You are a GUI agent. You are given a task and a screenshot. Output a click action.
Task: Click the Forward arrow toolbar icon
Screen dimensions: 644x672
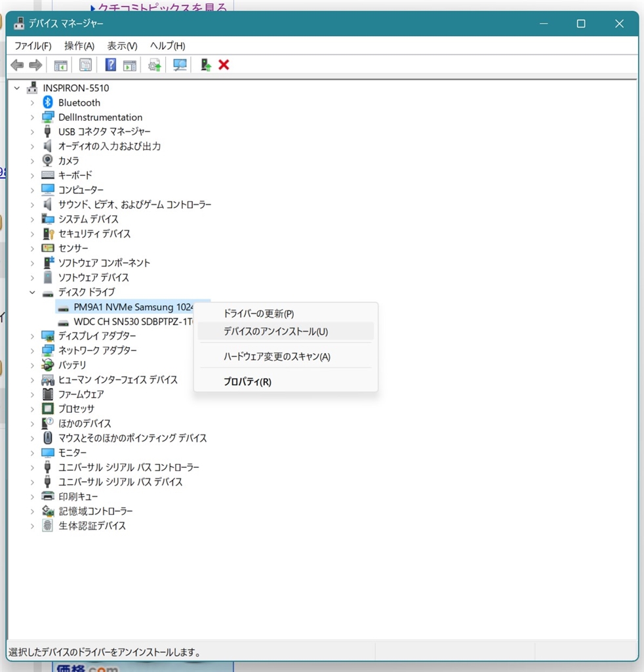coord(35,65)
